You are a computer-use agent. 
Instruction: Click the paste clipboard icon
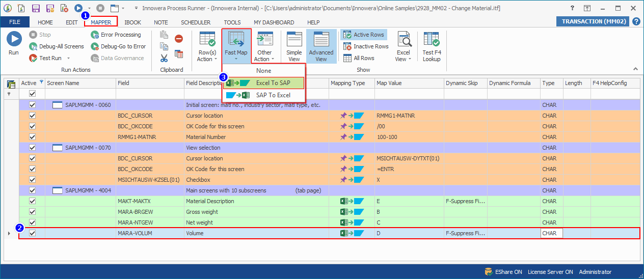(x=164, y=35)
